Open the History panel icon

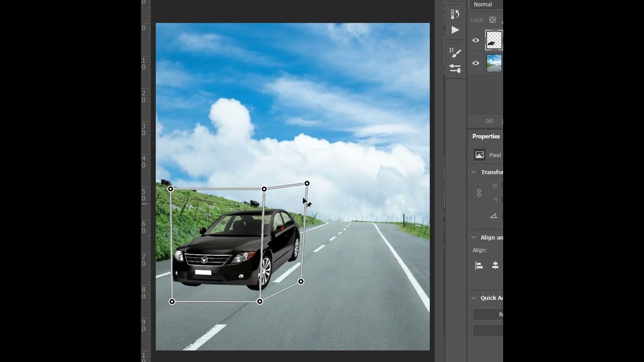coord(455,14)
